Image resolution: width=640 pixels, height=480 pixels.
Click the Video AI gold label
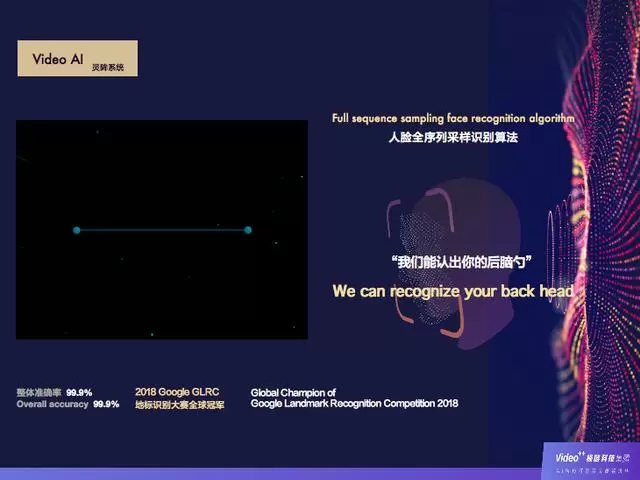click(x=58, y=60)
